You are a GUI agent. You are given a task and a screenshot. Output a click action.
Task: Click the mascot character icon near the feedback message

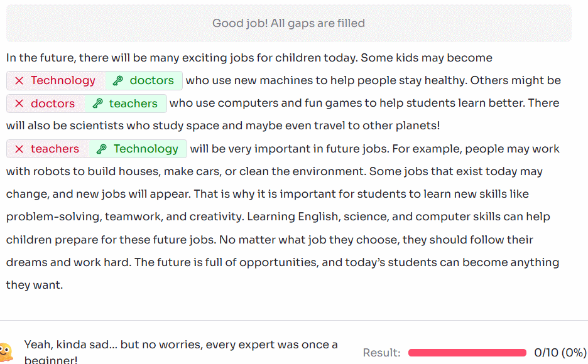click(x=5, y=353)
